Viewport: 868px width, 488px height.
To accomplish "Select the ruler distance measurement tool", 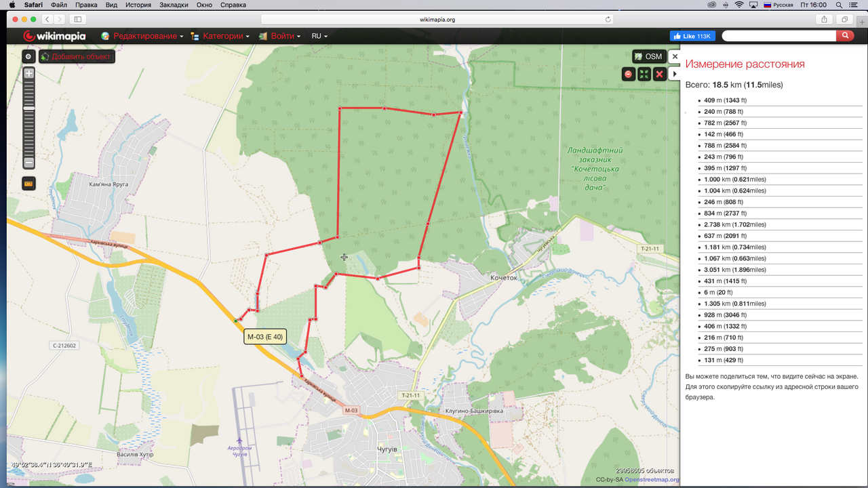I will [x=28, y=183].
